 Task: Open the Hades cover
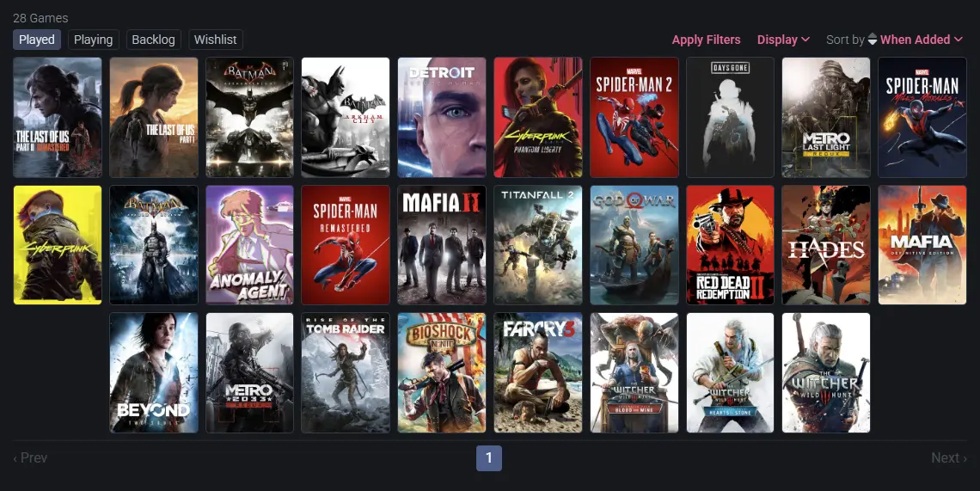[x=826, y=245]
